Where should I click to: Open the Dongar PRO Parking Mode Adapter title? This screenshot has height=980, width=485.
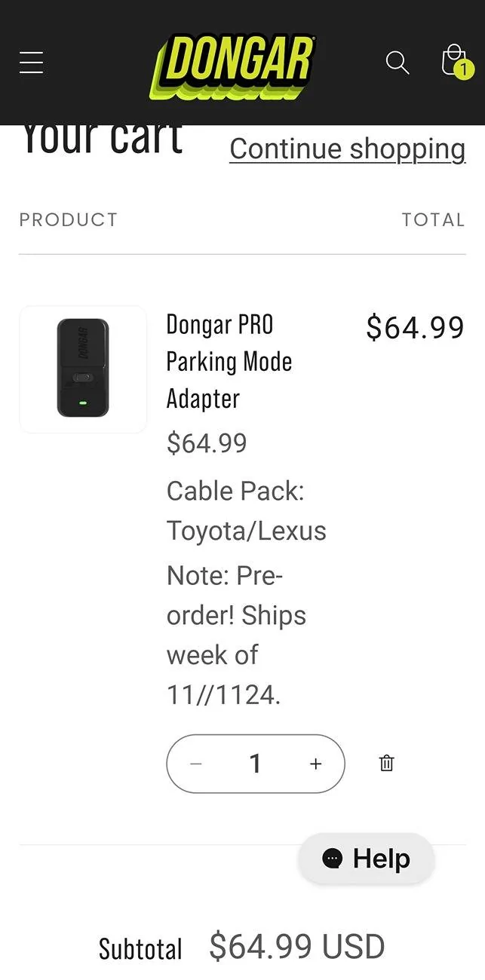tap(229, 361)
